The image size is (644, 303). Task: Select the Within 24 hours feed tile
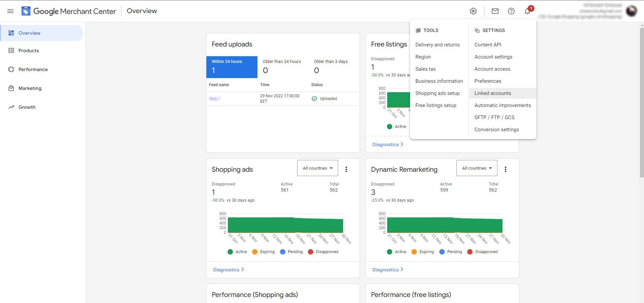(232, 67)
